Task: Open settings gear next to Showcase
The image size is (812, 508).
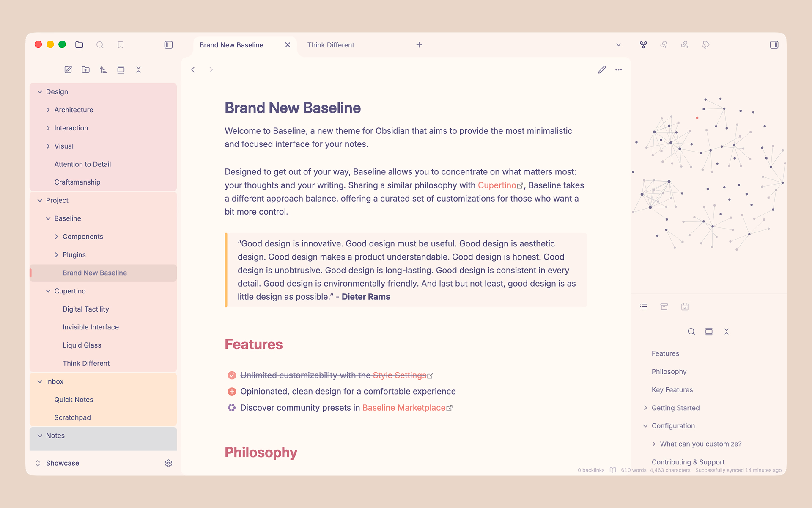Action: 168,463
